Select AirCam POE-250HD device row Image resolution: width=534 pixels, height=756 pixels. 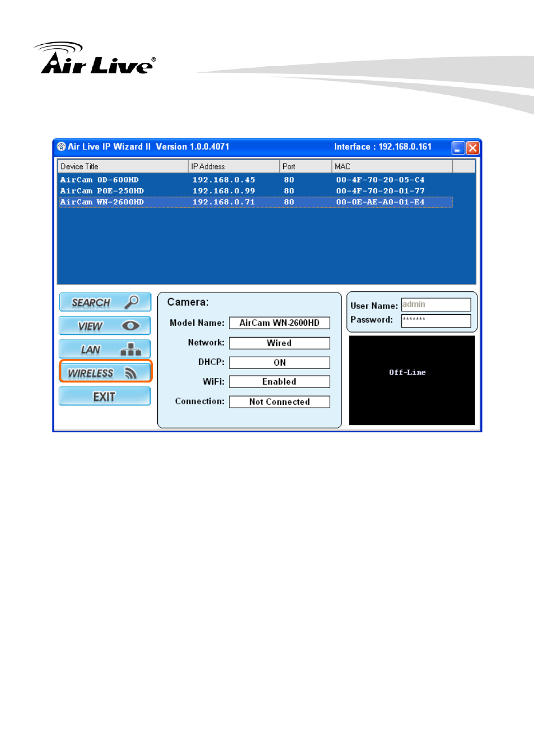(x=256, y=191)
